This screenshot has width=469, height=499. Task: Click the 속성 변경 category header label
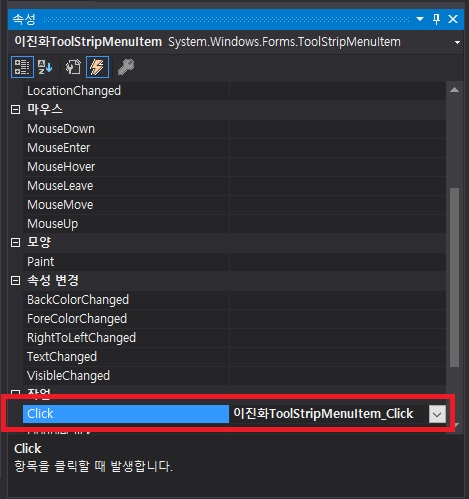pos(53,280)
